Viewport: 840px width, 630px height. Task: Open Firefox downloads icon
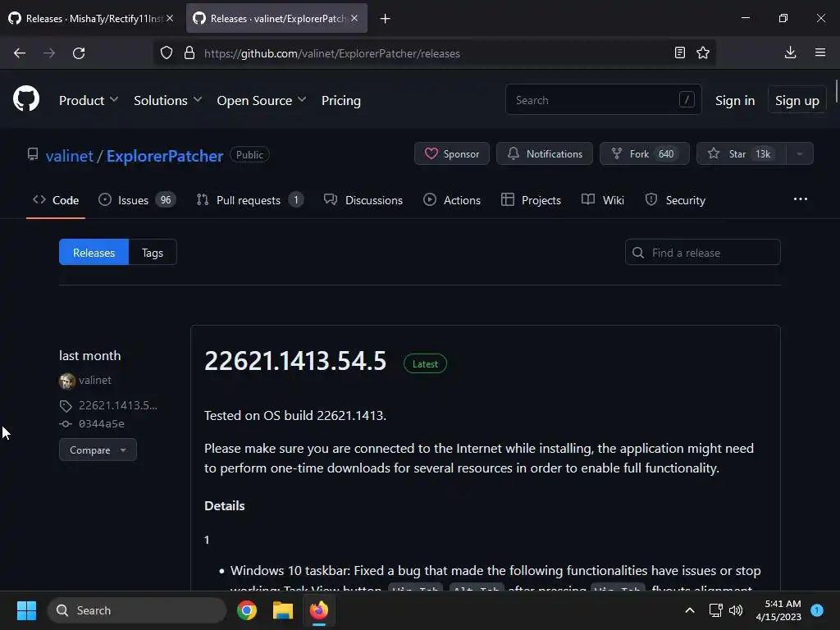pyautogui.click(x=790, y=52)
